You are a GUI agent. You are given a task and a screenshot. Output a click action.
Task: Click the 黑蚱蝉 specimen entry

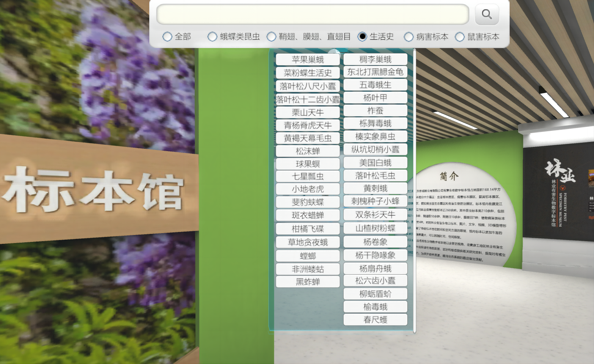pos(308,282)
